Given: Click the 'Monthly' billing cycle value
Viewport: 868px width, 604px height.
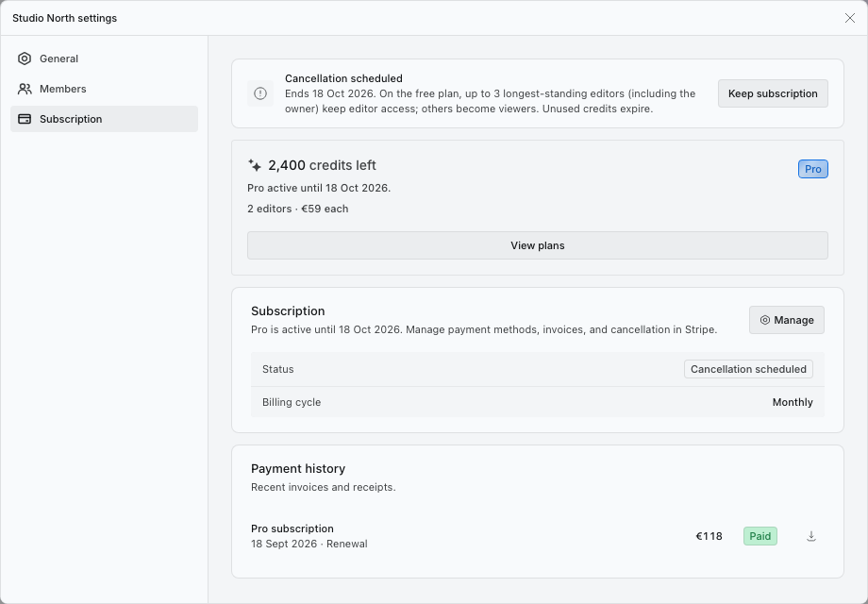Looking at the screenshot, I should tap(793, 402).
